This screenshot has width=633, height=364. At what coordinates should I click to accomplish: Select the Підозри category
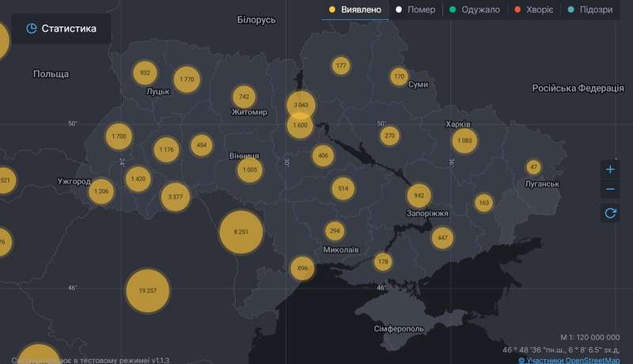[x=589, y=10]
